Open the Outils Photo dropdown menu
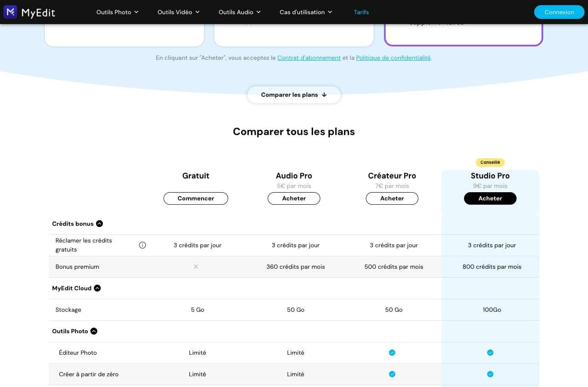 118,12
